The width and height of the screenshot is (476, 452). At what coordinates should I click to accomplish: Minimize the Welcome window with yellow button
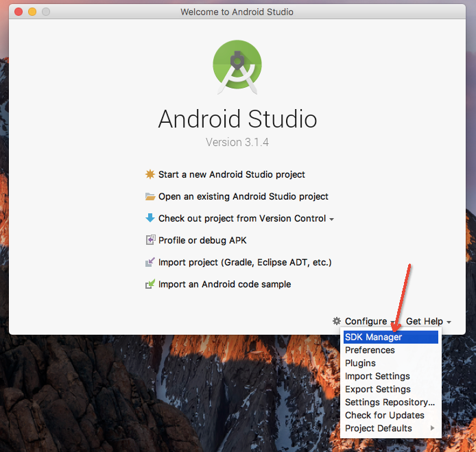click(32, 12)
